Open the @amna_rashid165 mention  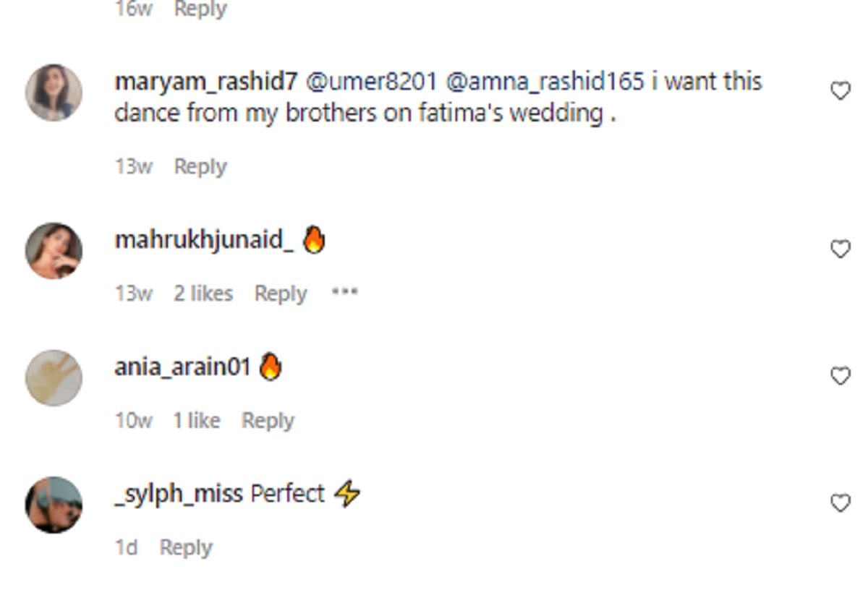(x=545, y=82)
